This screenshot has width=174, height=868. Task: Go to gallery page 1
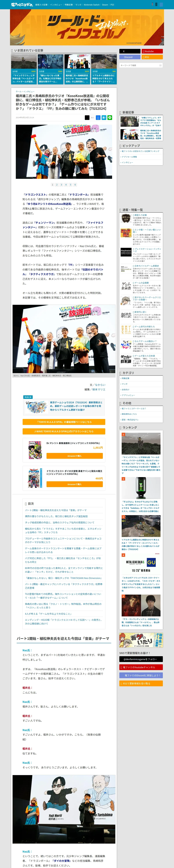52,185
